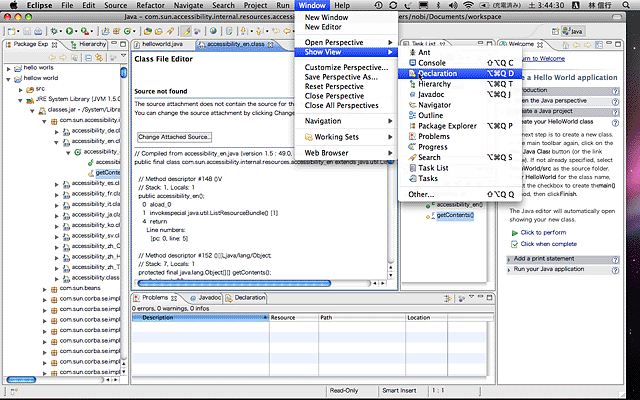The width and height of the screenshot is (640, 400).
Task: Click the Print toolbar icon
Action: [x=38, y=31]
